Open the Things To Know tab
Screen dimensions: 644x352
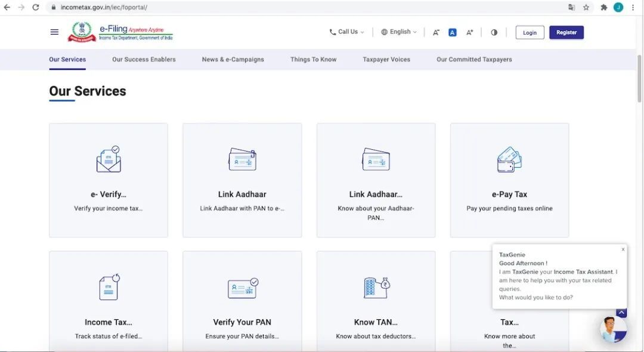[313, 60]
